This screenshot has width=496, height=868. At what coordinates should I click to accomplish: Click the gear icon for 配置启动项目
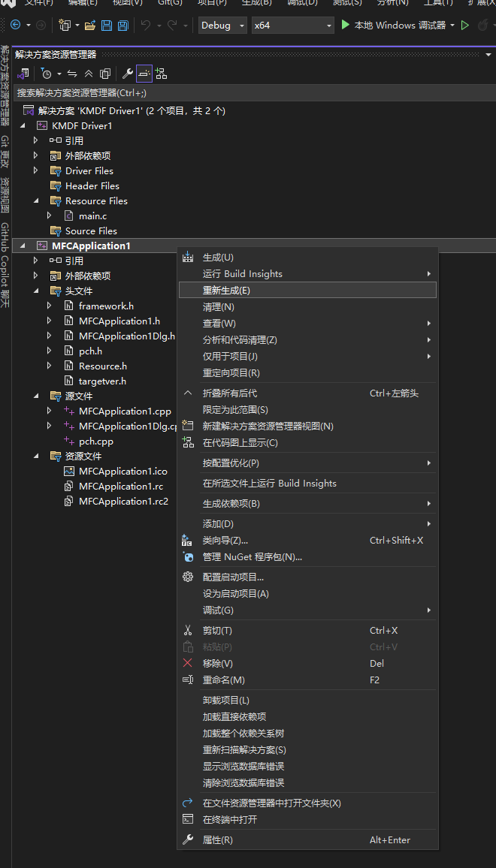point(187,577)
